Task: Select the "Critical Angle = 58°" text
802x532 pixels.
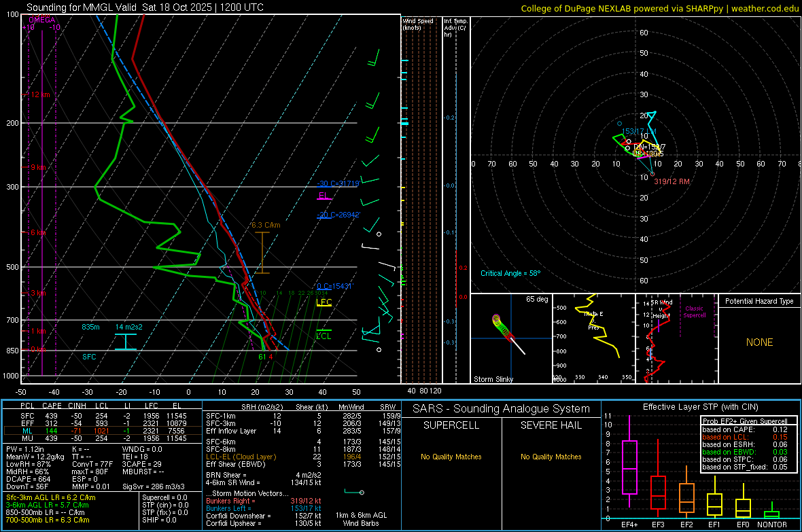Action: 510,273
